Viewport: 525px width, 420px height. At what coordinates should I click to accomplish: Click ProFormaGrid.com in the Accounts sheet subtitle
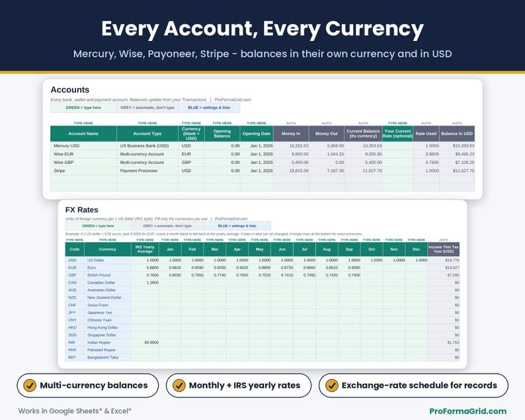[x=233, y=100]
